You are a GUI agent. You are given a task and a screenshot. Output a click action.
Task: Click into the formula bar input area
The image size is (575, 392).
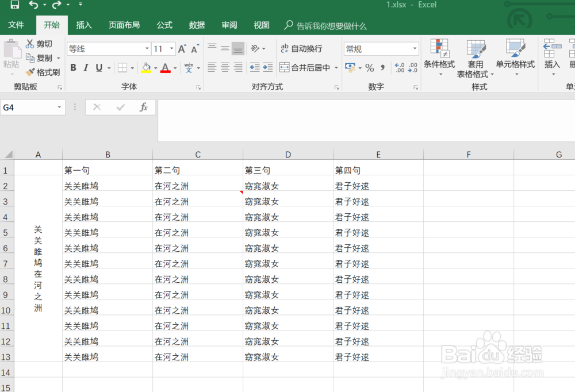pos(366,120)
